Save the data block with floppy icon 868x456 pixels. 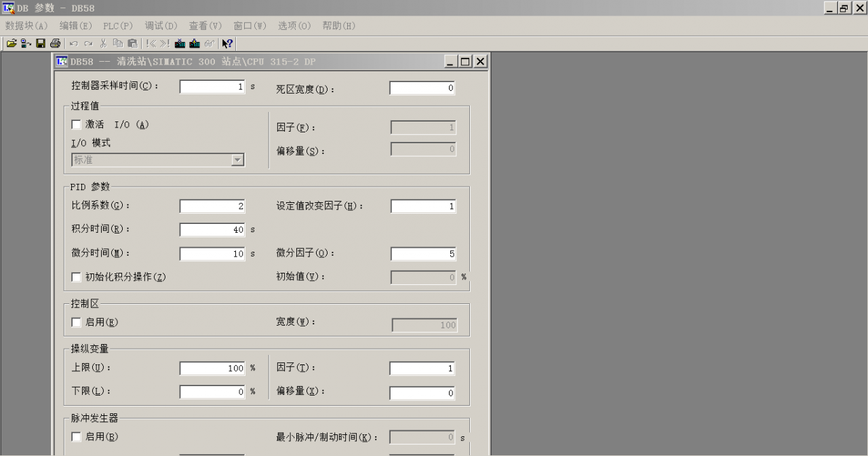41,43
